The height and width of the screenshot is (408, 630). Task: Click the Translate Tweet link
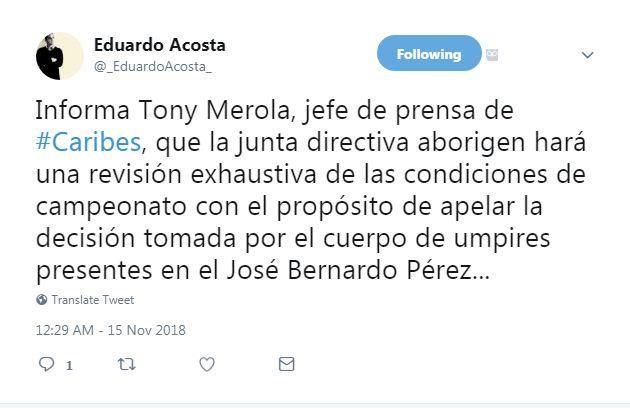pyautogui.click(x=93, y=300)
